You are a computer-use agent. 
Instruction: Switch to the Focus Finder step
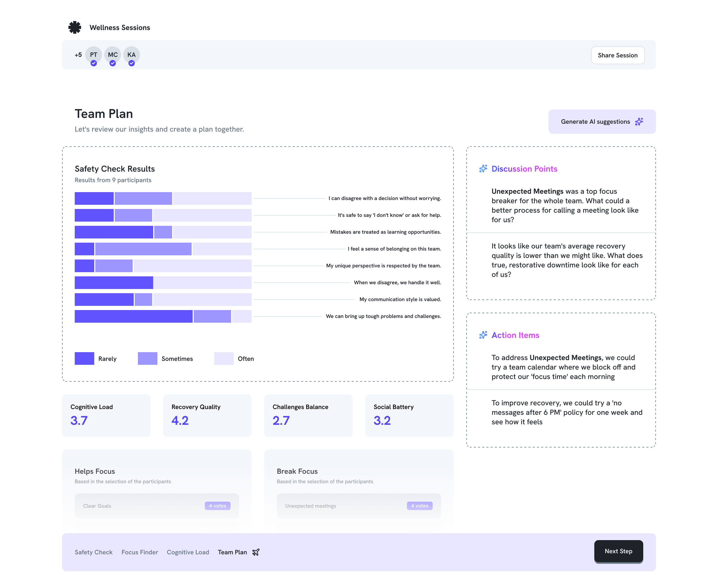coord(139,552)
